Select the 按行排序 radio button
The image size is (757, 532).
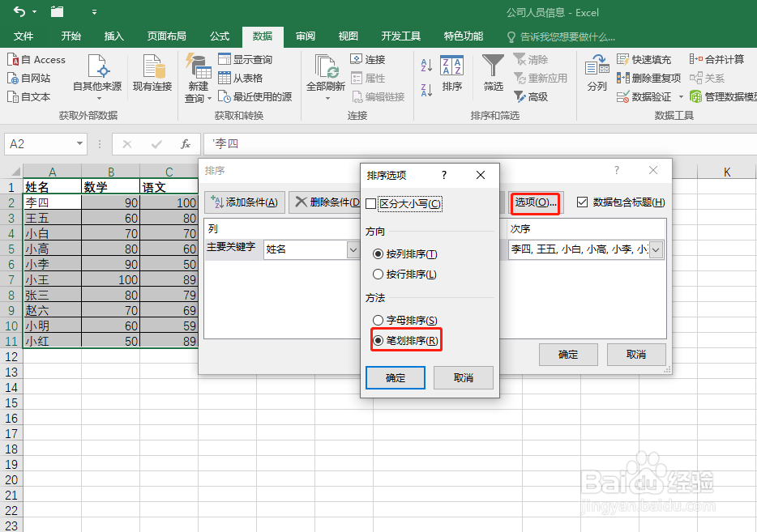(378, 272)
